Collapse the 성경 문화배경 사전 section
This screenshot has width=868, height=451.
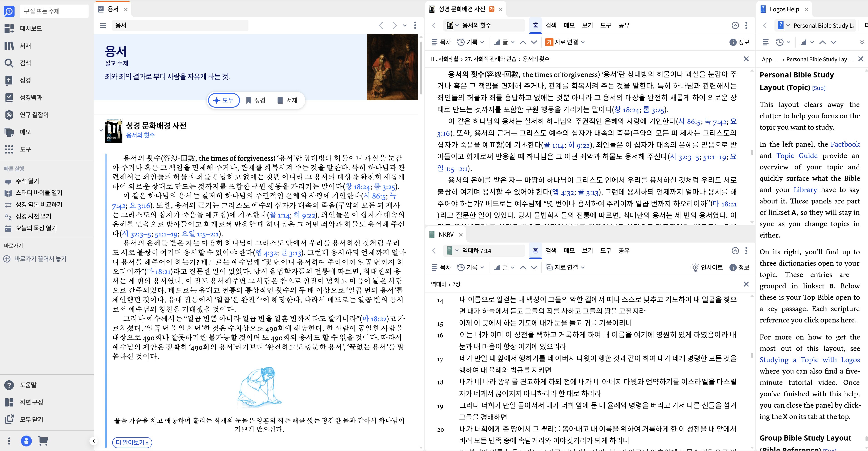click(x=101, y=130)
